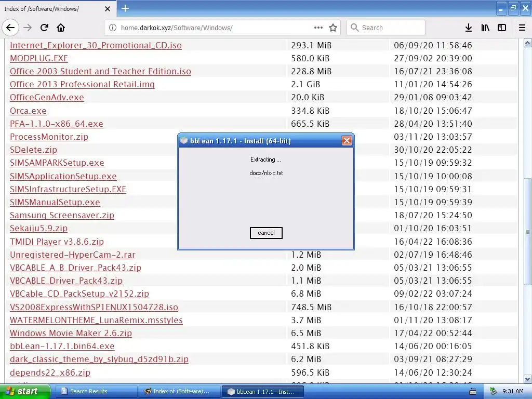The image size is (532, 399).
Task: Cancel the bbLean extraction
Action: (x=266, y=233)
